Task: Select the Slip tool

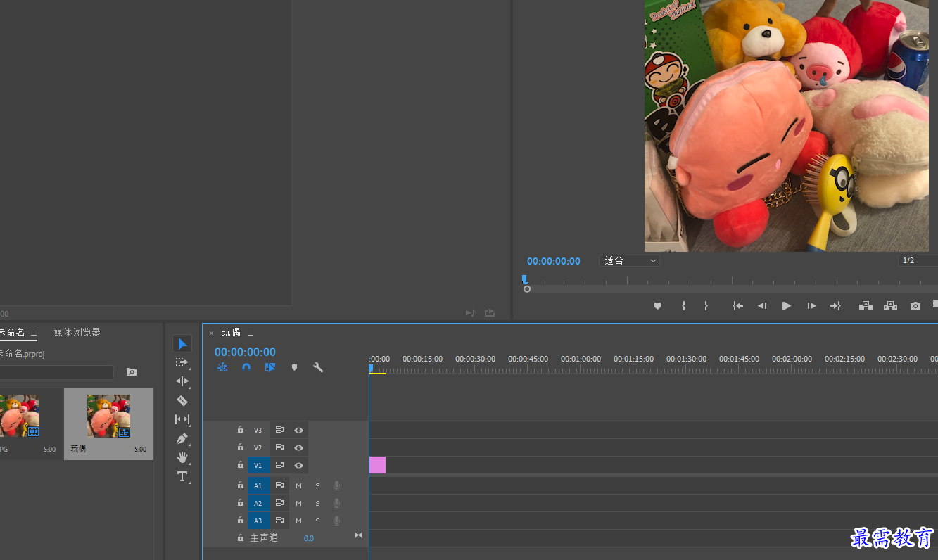Action: click(x=182, y=419)
